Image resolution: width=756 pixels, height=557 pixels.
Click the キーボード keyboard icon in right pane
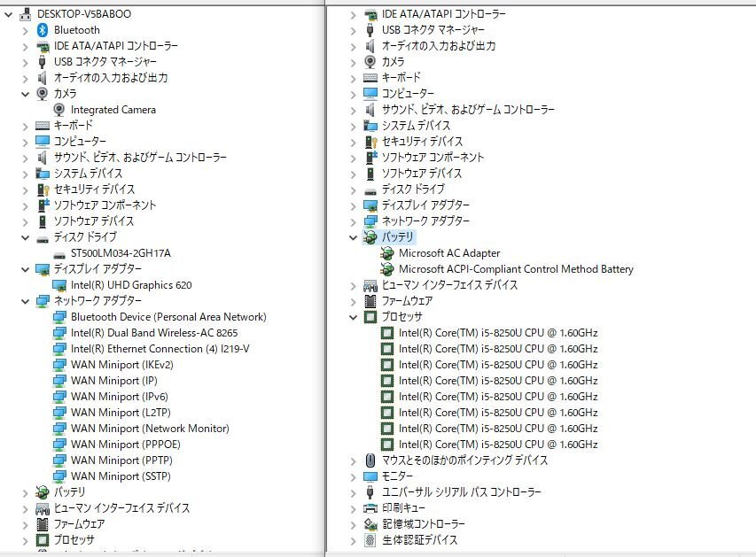[x=370, y=78]
